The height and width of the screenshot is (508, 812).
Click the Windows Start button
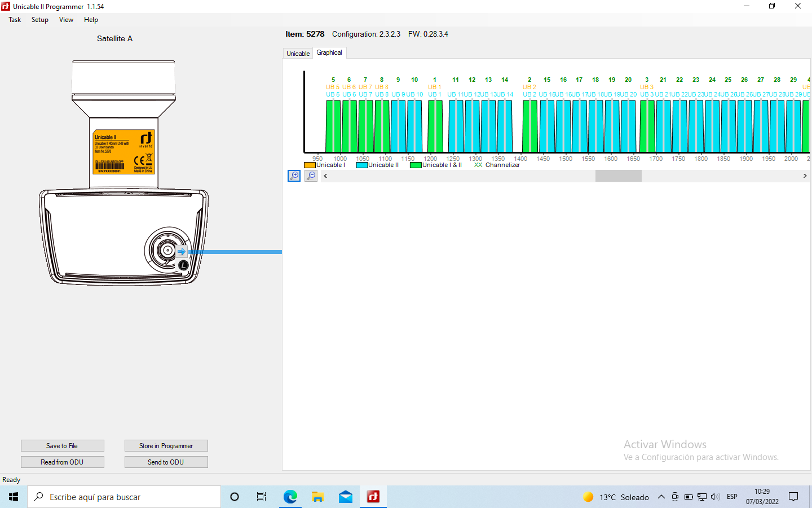coord(14,497)
